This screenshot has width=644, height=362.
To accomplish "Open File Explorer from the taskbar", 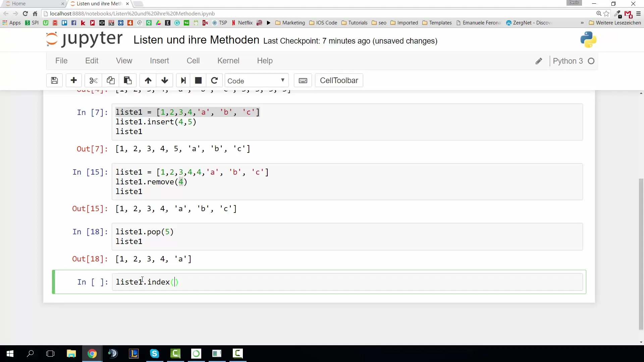I will coord(71,354).
